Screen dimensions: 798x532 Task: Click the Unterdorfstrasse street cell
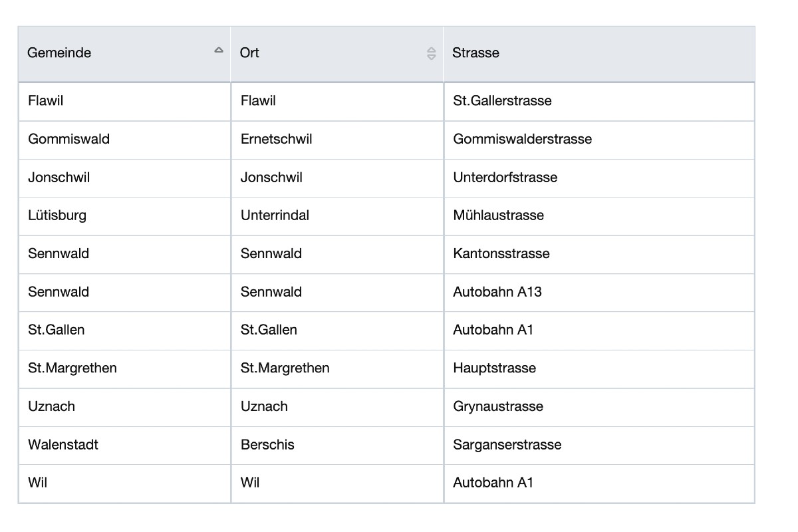(x=505, y=178)
